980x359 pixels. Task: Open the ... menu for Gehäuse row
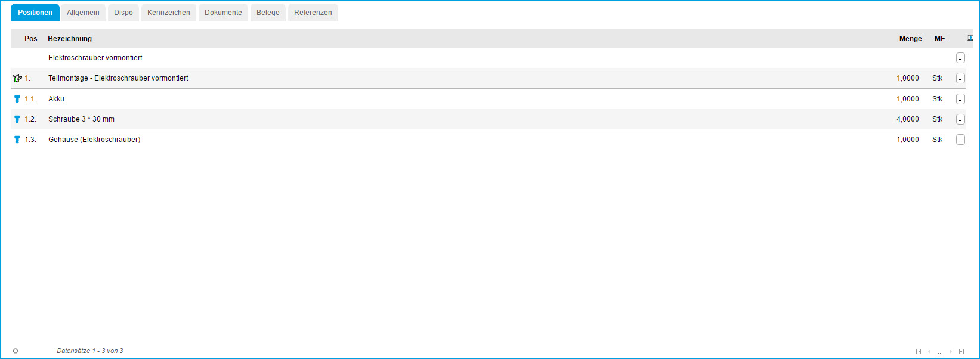pos(960,140)
